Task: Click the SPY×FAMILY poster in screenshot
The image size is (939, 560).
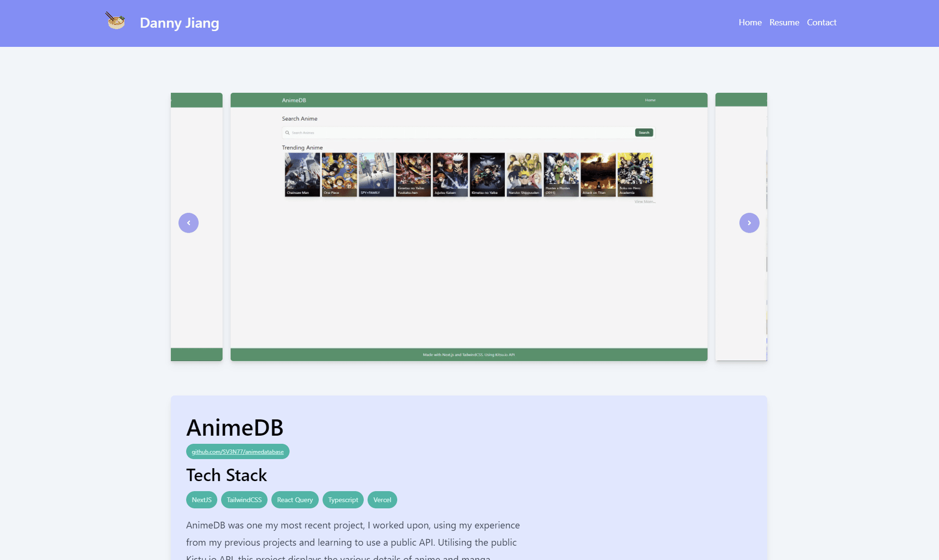Action: click(376, 175)
